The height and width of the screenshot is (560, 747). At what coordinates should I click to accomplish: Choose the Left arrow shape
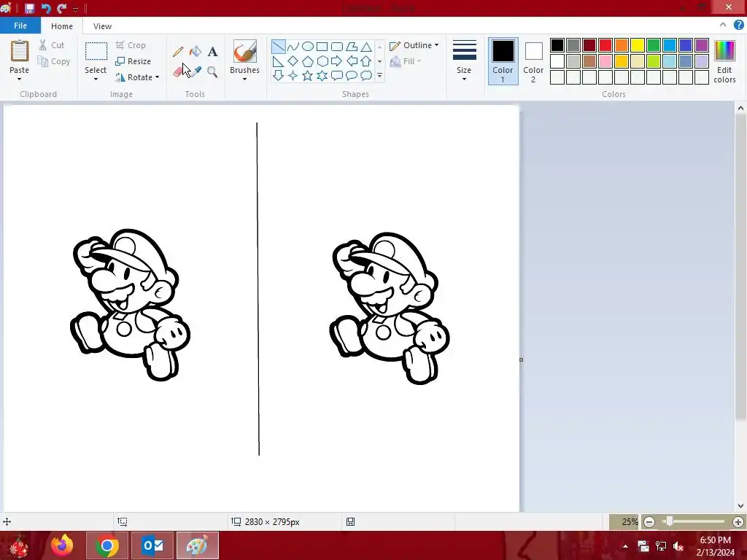click(x=352, y=61)
